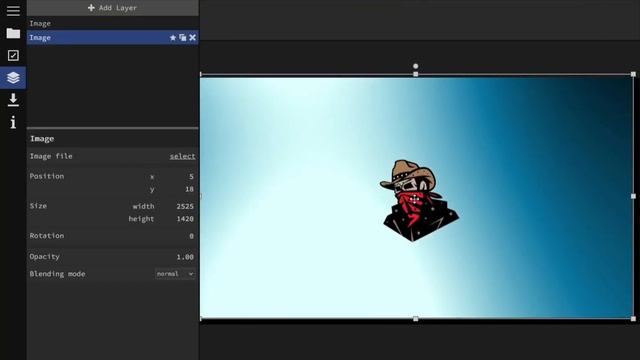The image size is (640, 360).
Task: Click the Image file select link
Action: 182,156
